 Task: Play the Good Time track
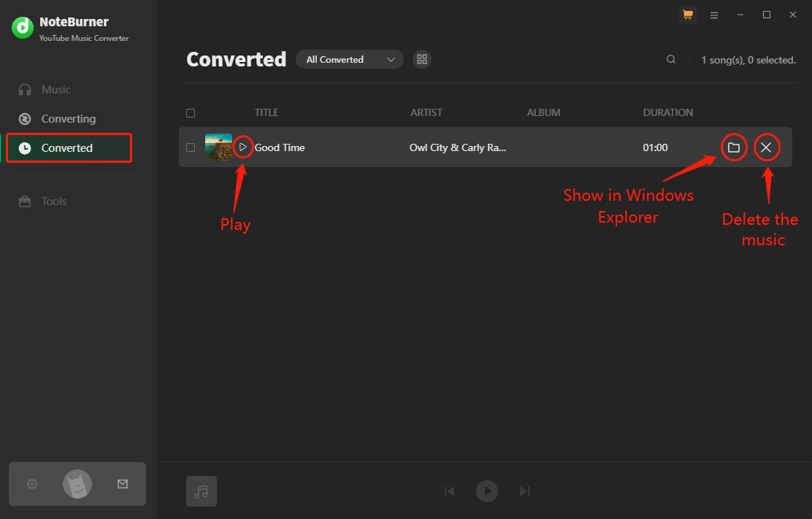click(243, 147)
